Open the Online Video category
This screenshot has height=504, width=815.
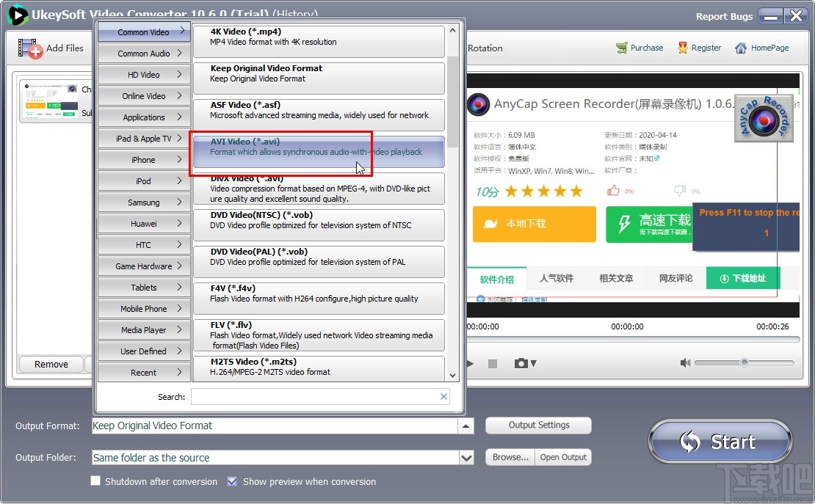(x=144, y=95)
